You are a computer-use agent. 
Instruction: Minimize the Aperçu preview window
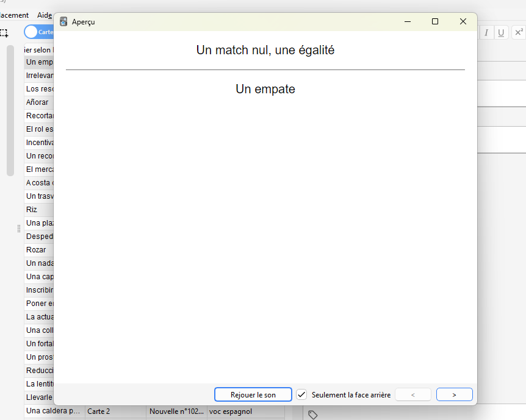point(407,21)
